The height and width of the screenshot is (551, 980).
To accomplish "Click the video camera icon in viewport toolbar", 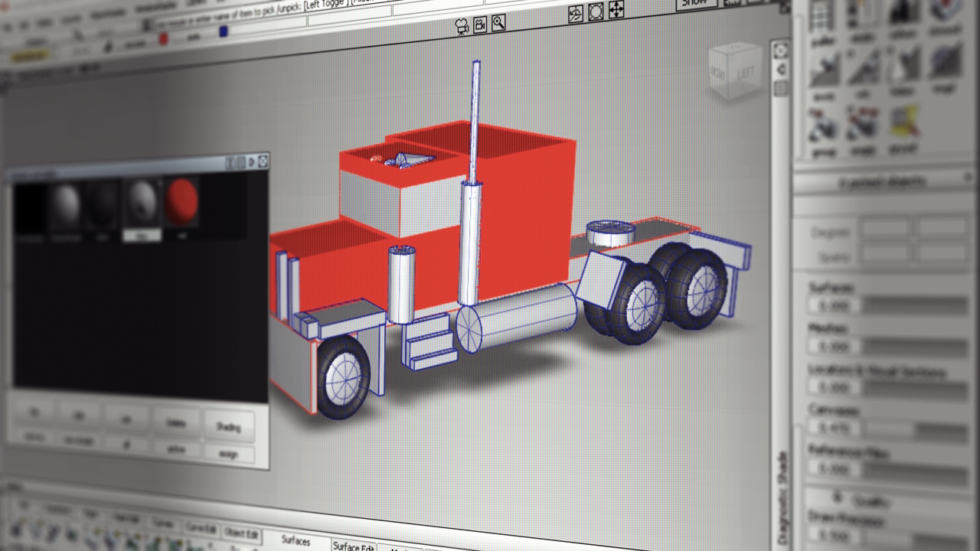I will [480, 24].
